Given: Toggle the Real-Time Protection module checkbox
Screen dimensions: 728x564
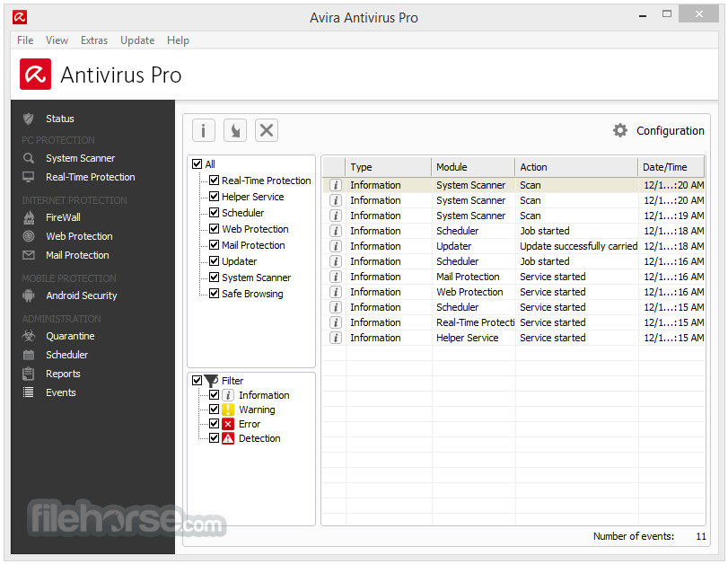Looking at the screenshot, I should click(214, 181).
